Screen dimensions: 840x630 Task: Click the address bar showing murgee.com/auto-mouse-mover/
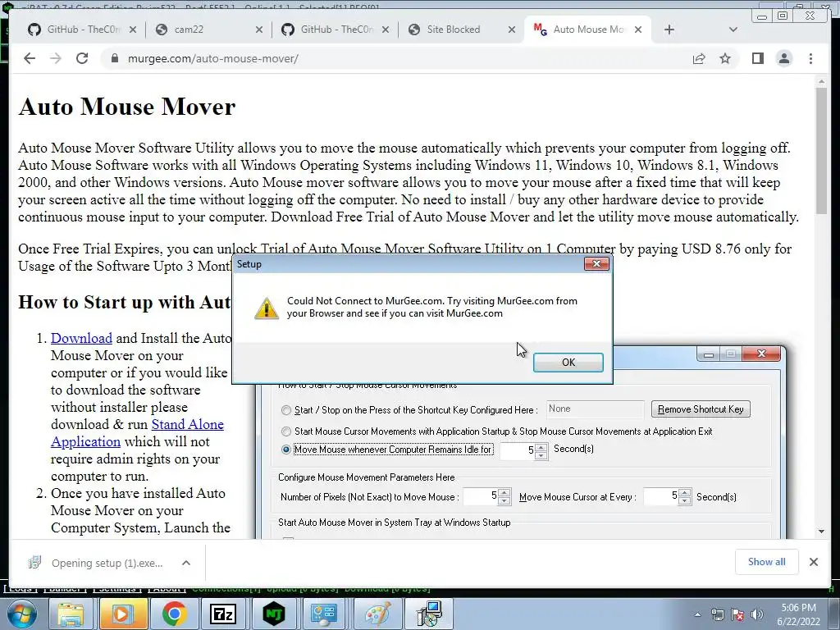coord(396,58)
